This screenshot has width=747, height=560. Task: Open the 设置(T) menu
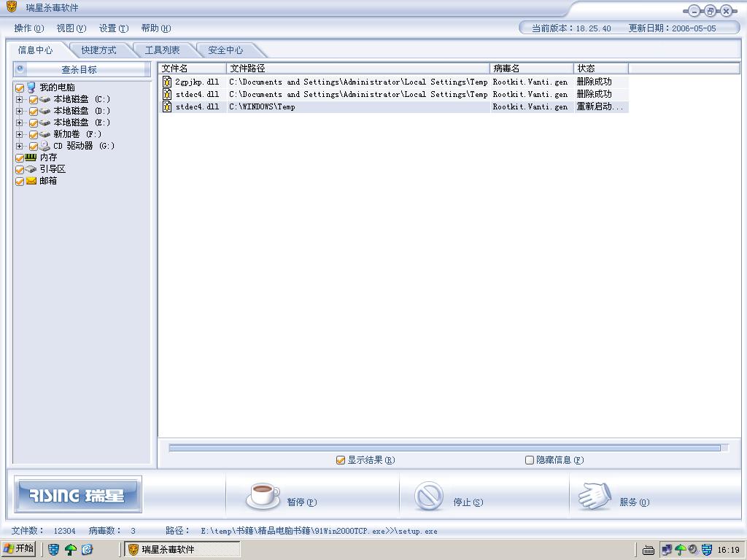(114, 28)
